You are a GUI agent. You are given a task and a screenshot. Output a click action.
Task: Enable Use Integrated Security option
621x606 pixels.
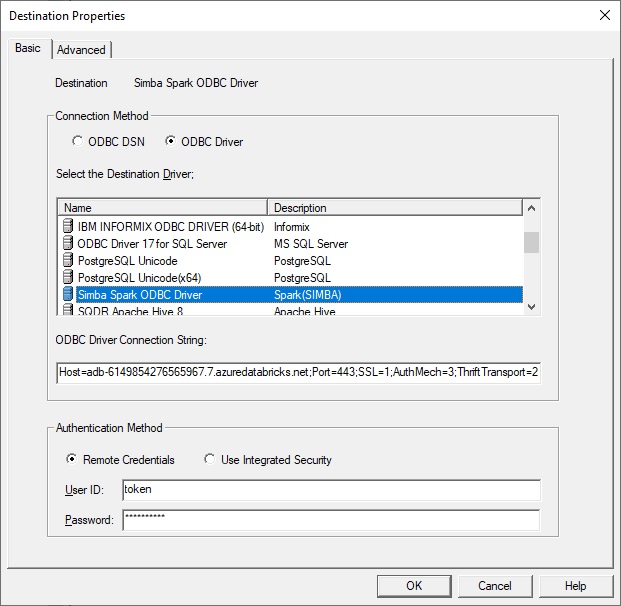point(209,460)
